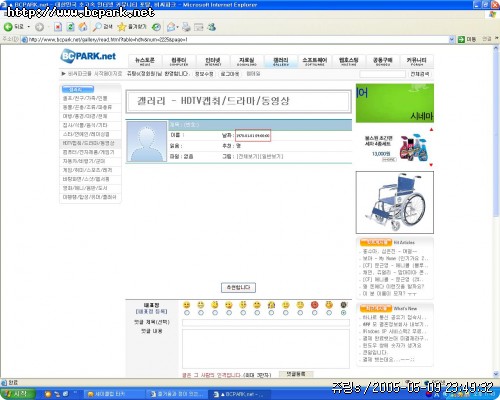Viewport: 500px width, 400px height.
Task: Open the address bar dropdown arrow
Action: [x=452, y=40]
